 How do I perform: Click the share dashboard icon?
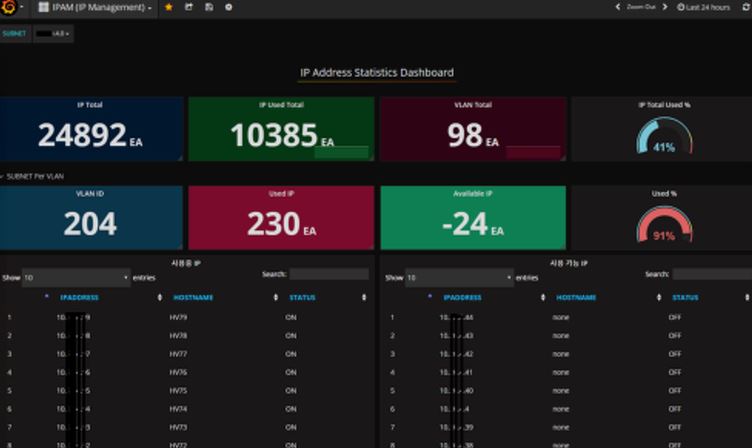[x=188, y=7]
